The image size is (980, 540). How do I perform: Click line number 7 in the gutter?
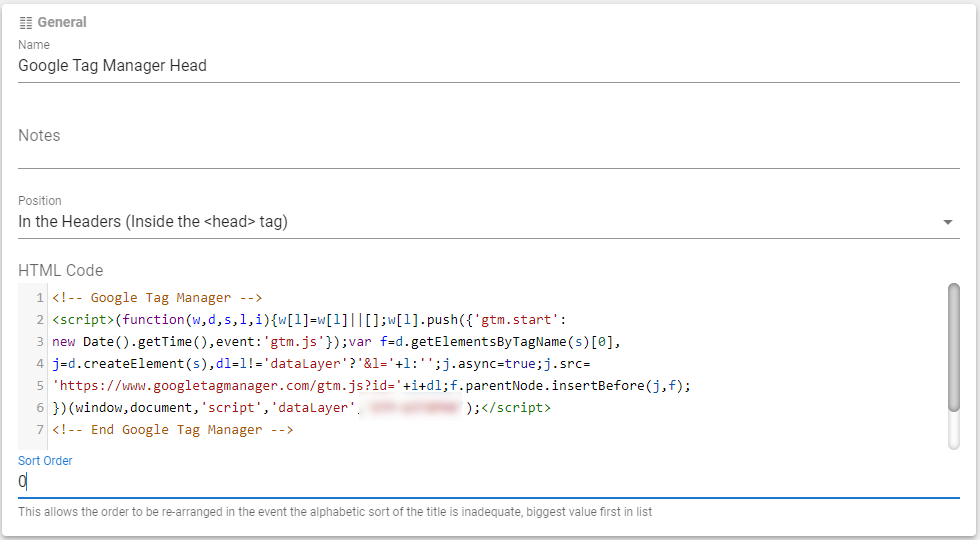[39, 429]
